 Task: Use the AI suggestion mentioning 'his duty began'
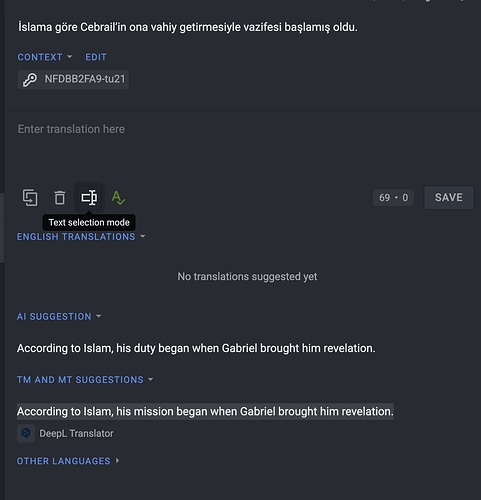pos(196,348)
